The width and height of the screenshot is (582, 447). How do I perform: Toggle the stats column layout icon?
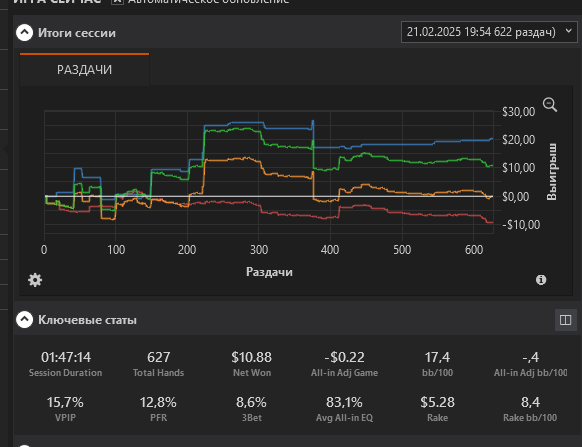[565, 320]
